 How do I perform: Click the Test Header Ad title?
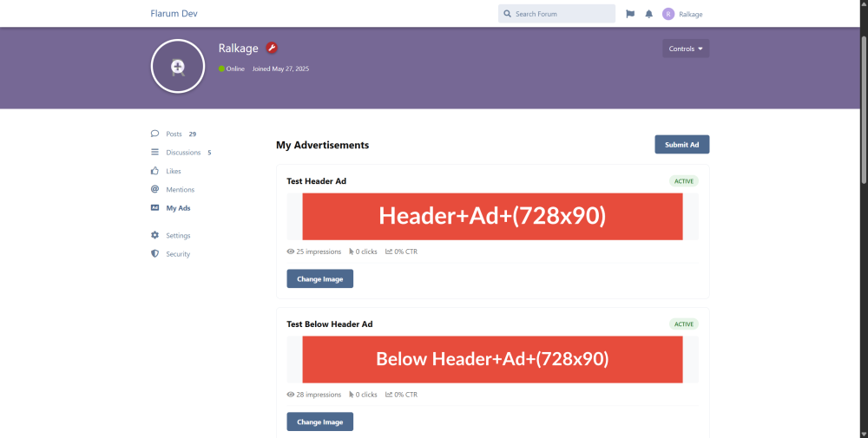pyautogui.click(x=316, y=181)
